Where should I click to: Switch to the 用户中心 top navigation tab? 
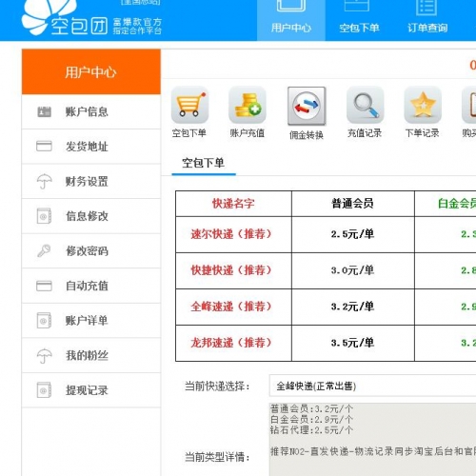click(x=291, y=20)
